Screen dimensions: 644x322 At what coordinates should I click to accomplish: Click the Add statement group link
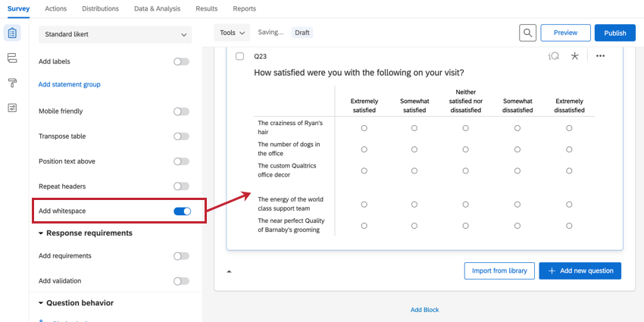(69, 85)
